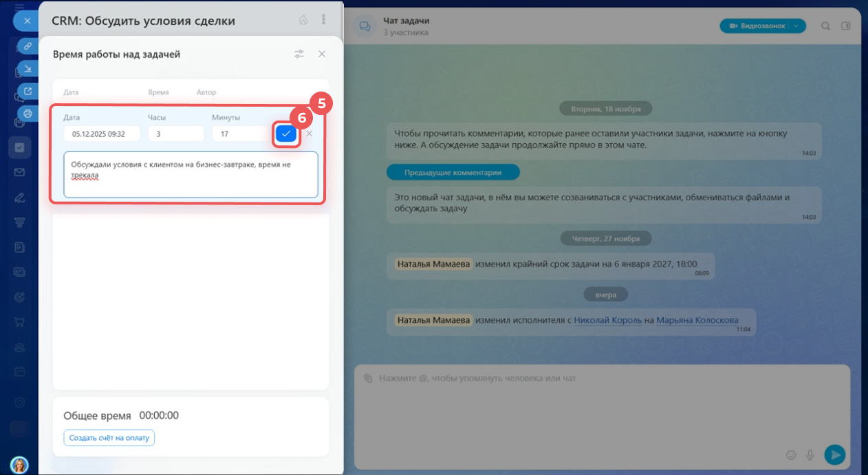Send the chat message with arrow button
The width and height of the screenshot is (868, 475).
(x=834, y=454)
